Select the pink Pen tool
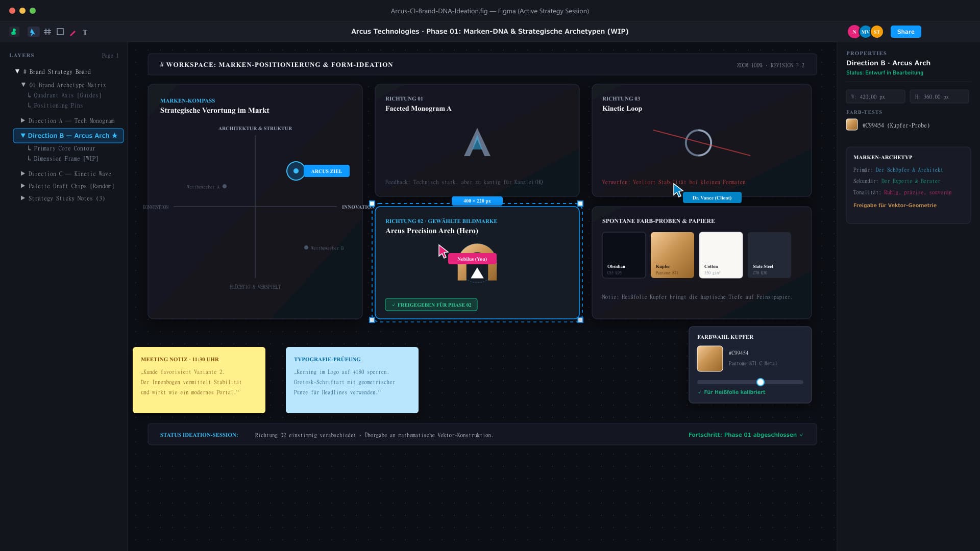The width and height of the screenshot is (980, 551). point(72,33)
